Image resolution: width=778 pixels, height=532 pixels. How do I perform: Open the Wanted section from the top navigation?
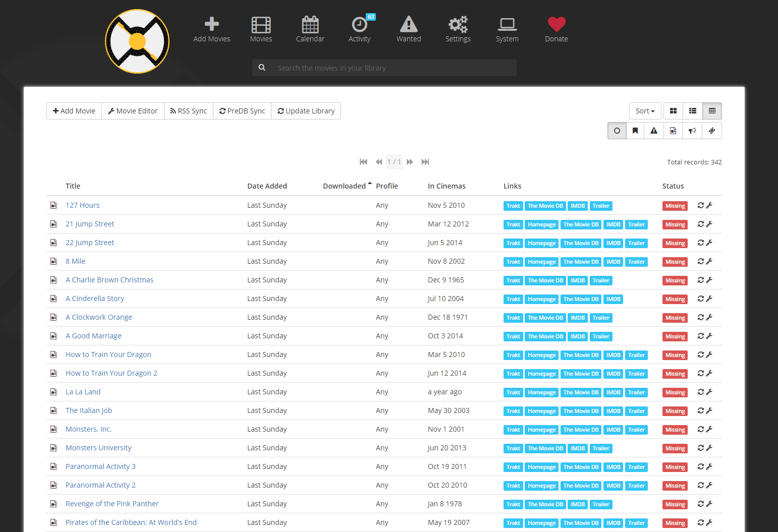(x=409, y=29)
